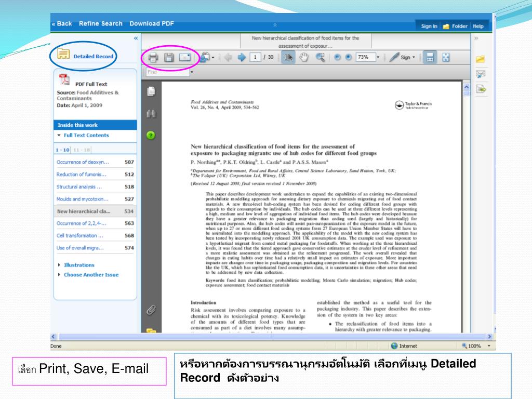
Task: Activate the text Select tool cursor
Action: click(x=288, y=57)
